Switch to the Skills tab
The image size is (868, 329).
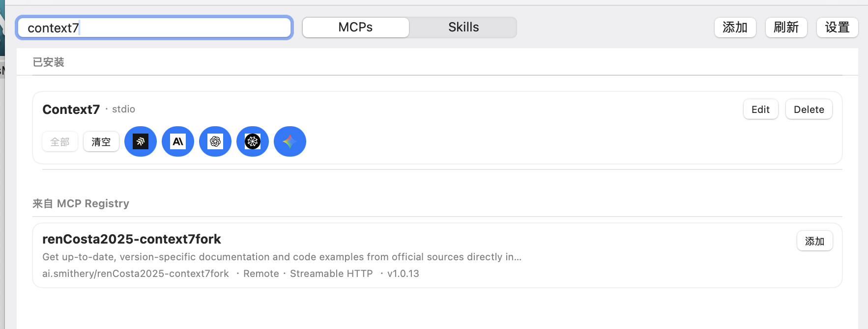pyautogui.click(x=463, y=27)
